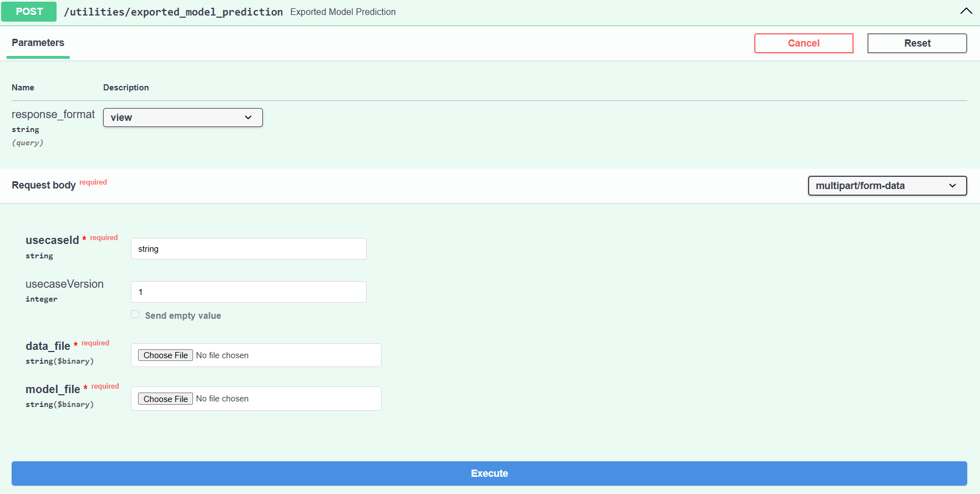Click the response_format parameter name

(x=53, y=114)
